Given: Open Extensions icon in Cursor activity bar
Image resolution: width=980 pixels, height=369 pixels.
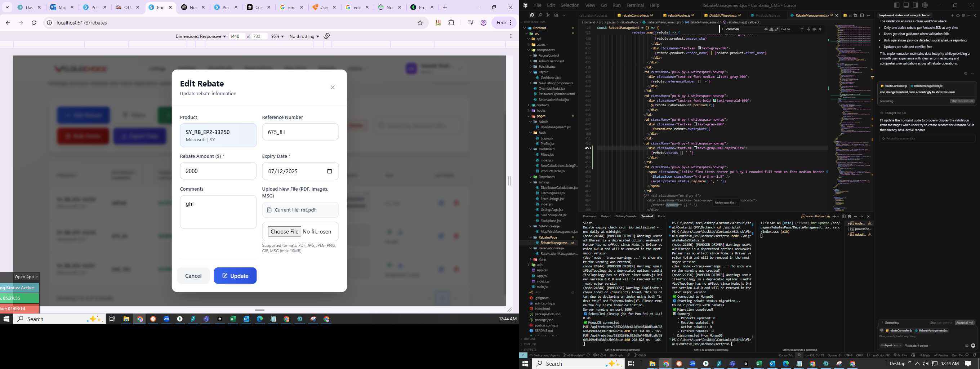Looking at the screenshot, I should pos(556,15).
